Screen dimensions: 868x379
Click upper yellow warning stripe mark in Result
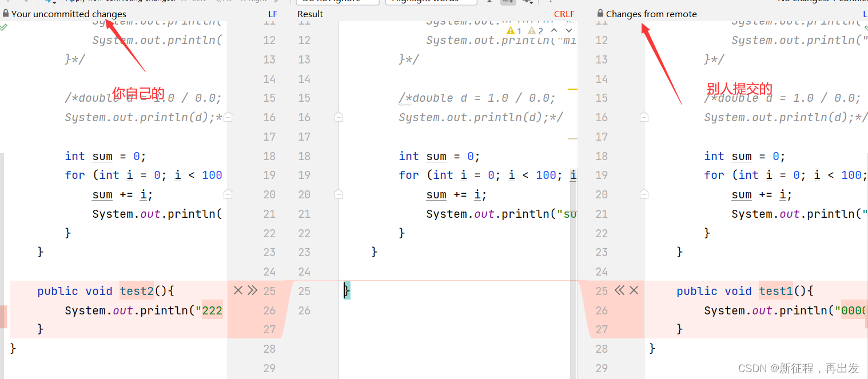[x=572, y=89]
